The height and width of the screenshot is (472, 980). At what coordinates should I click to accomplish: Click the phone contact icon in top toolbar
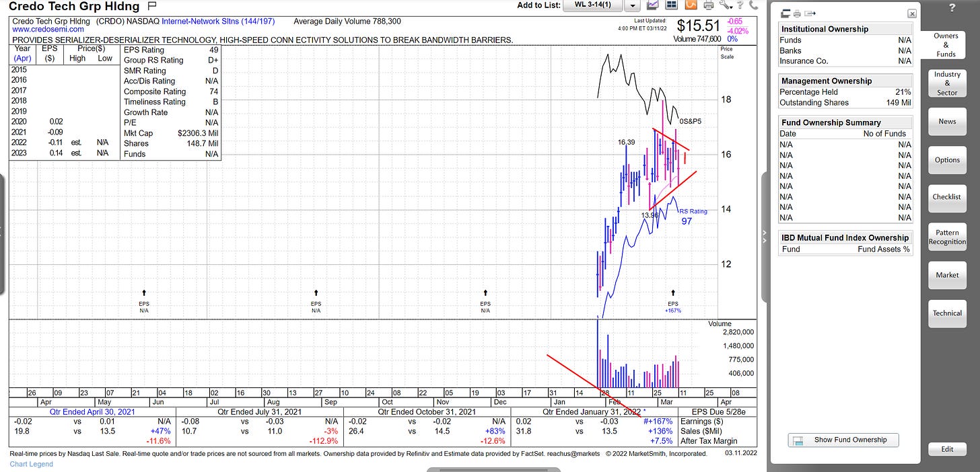point(753,5)
